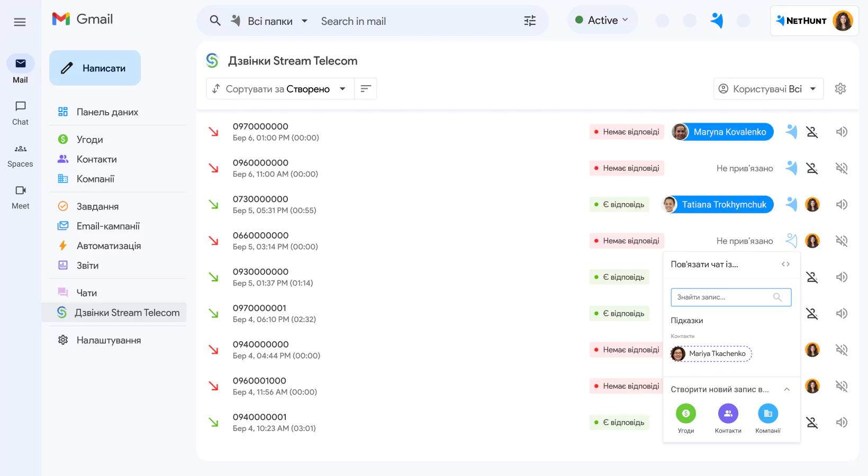The height and width of the screenshot is (476, 868).
Task: Click the NetHunt link icon for 0960000000
Action: coord(791,168)
